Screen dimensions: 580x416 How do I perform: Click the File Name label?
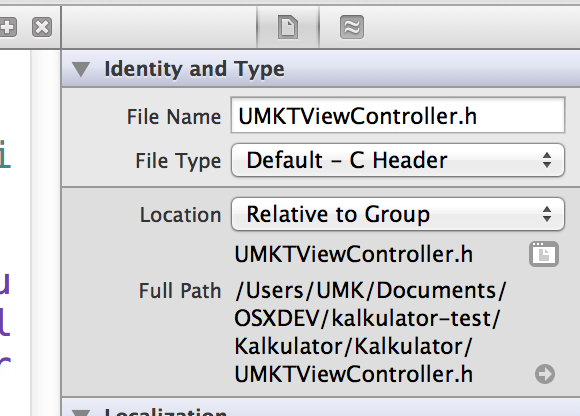click(x=174, y=117)
